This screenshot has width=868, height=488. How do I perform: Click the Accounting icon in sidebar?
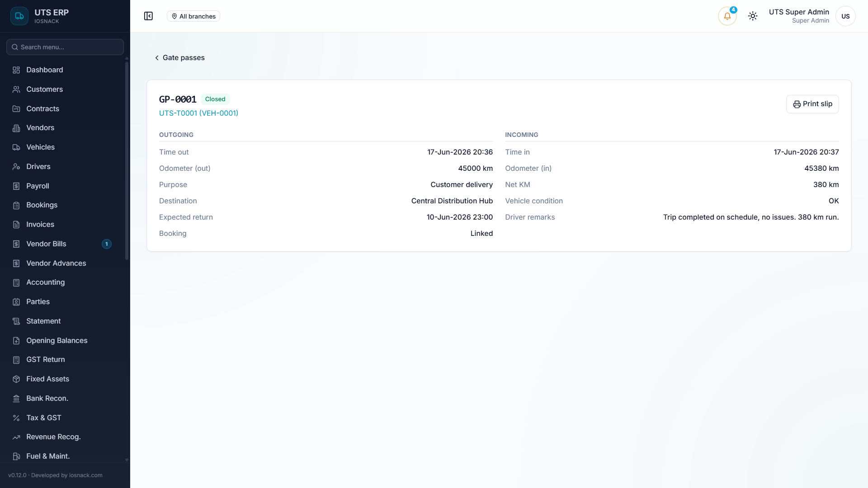pyautogui.click(x=16, y=282)
